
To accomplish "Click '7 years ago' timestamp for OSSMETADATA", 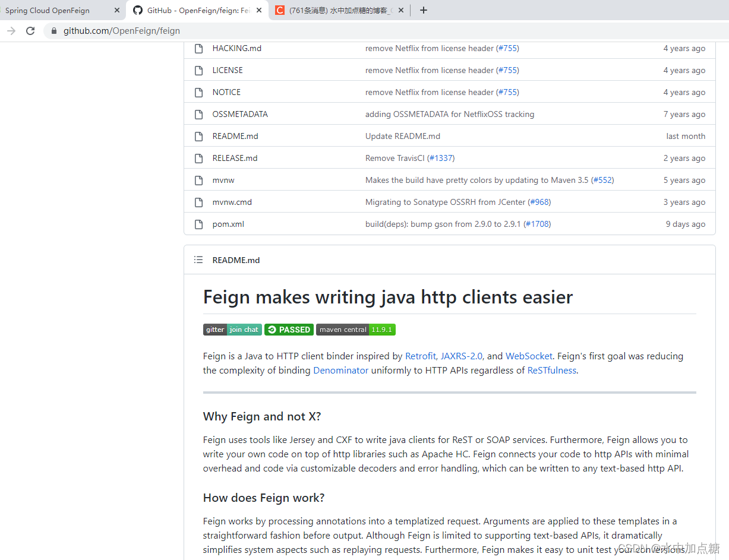I will 684,114.
